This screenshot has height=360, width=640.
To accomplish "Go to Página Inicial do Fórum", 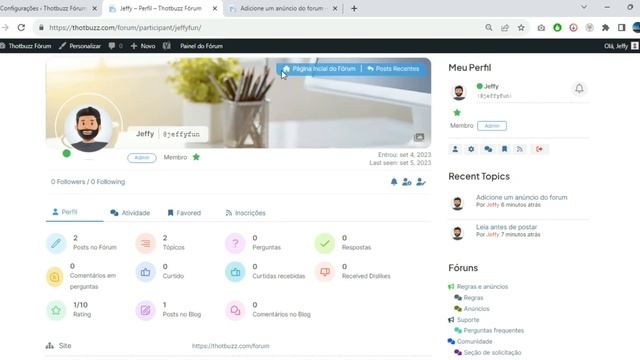I will tap(319, 69).
